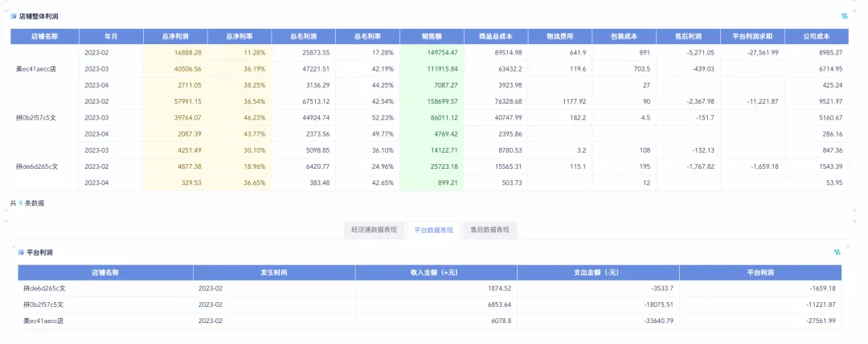Select the 美ec41aecc店 store cell in top table

[36, 69]
